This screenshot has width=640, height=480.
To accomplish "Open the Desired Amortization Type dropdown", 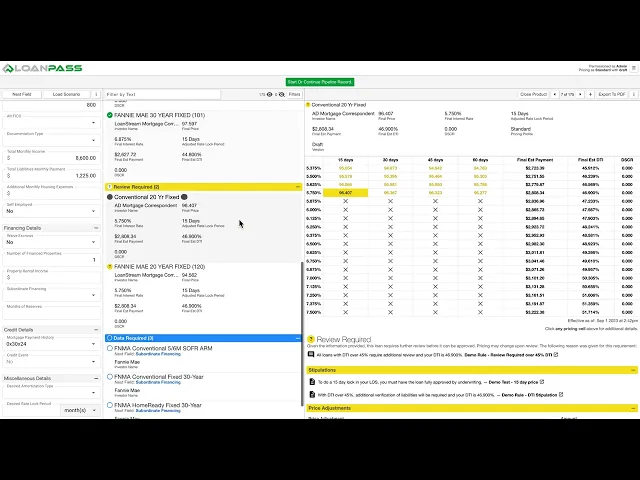I will pyautogui.click(x=51, y=391).
